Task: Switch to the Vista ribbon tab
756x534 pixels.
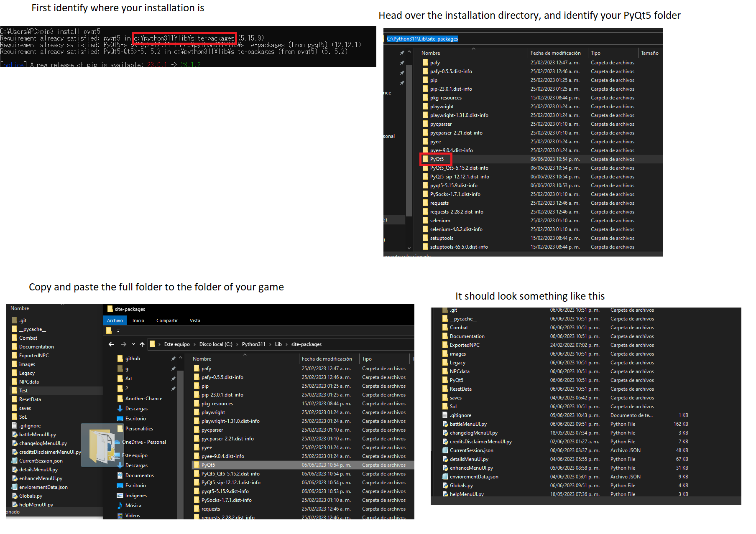Action: tap(195, 320)
